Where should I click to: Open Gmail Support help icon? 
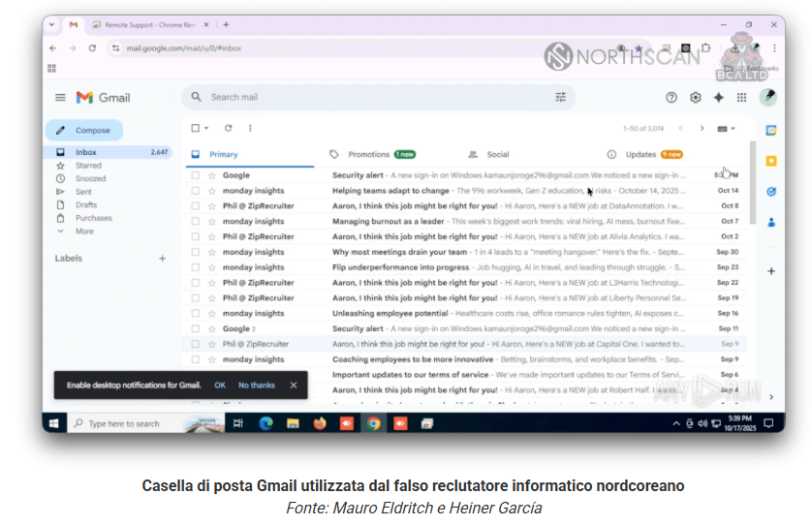tap(671, 97)
